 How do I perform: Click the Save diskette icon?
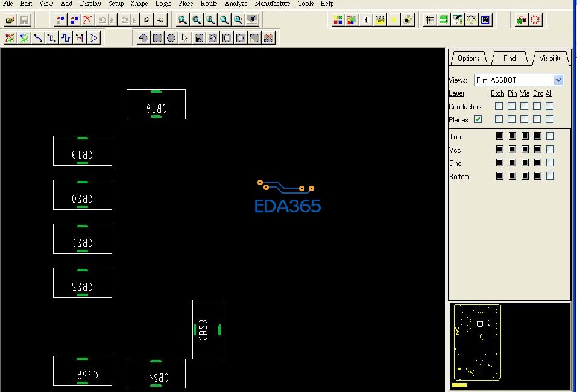click(24, 20)
